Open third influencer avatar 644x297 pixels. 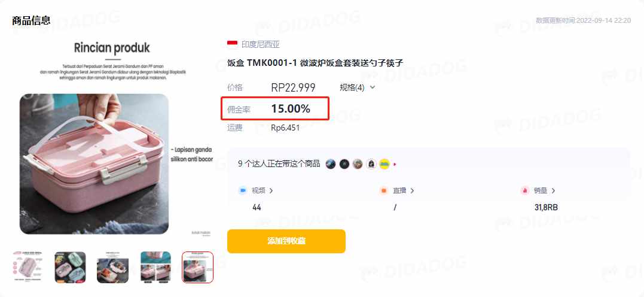coord(358,164)
